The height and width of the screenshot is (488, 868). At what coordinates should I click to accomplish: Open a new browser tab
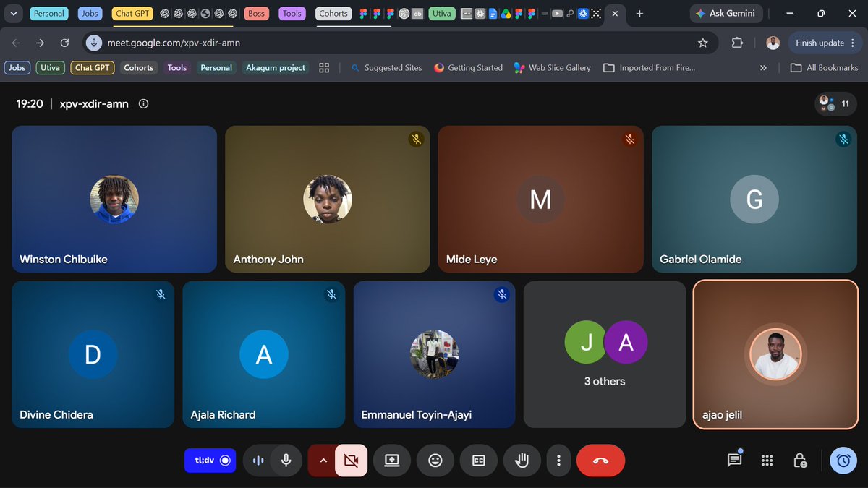pos(639,13)
